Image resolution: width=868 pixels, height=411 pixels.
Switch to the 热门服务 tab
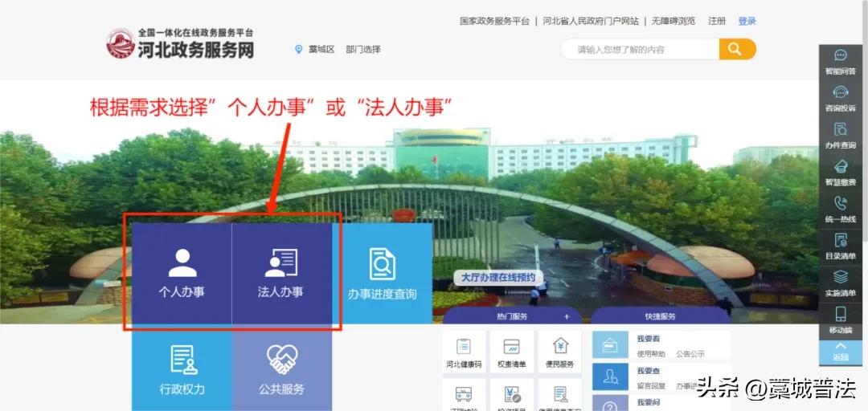coord(511,316)
